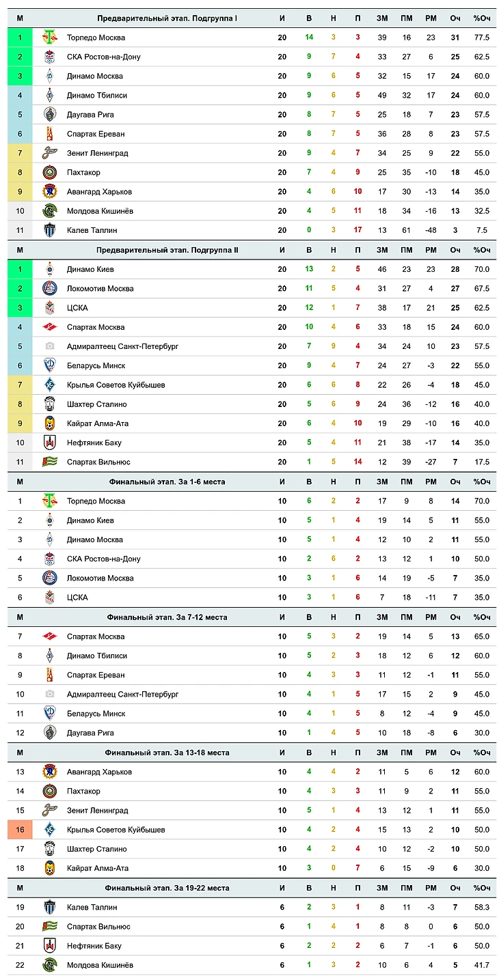This screenshot has height=980, width=499.
Task: Open Пахтакор logo in Подгруппа I table
Action: coord(49,172)
